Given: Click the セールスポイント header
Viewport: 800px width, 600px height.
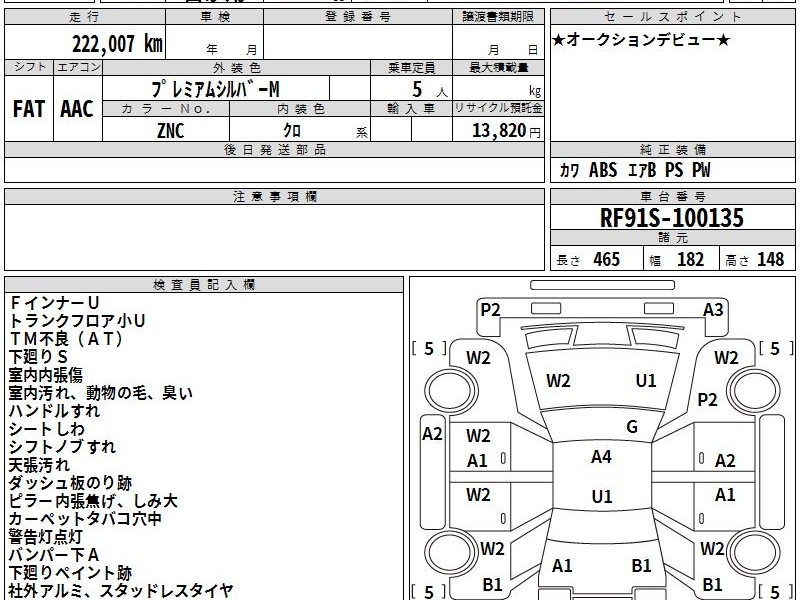Looking at the screenshot, I should (672, 16).
